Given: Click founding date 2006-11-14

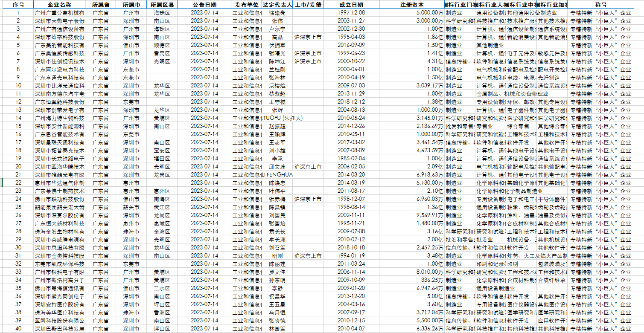Looking at the screenshot, I should click(x=352, y=272).
